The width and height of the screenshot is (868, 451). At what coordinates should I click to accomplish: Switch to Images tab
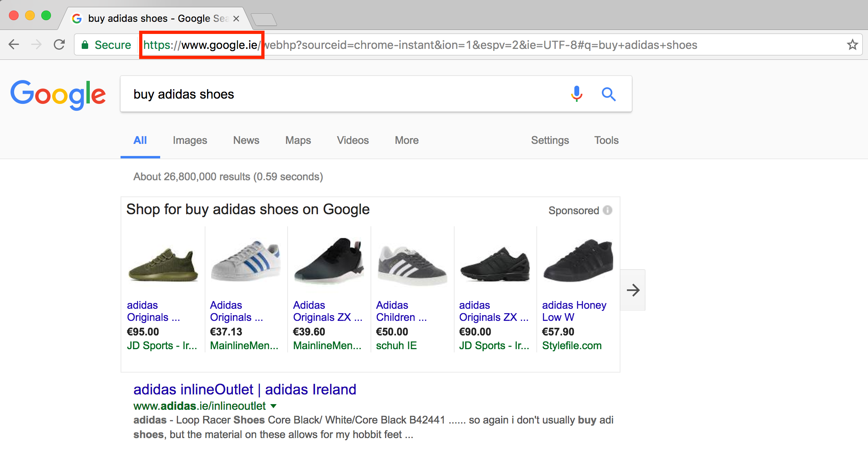point(190,140)
